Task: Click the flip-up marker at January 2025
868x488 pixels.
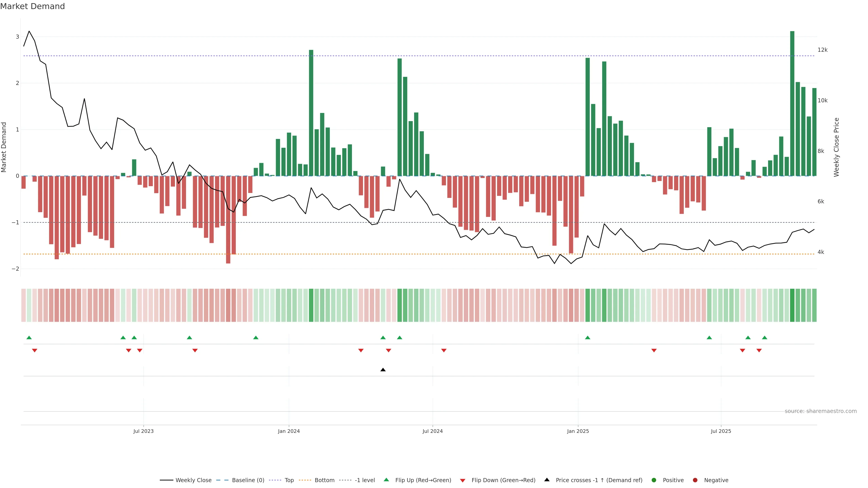Action: coord(588,338)
